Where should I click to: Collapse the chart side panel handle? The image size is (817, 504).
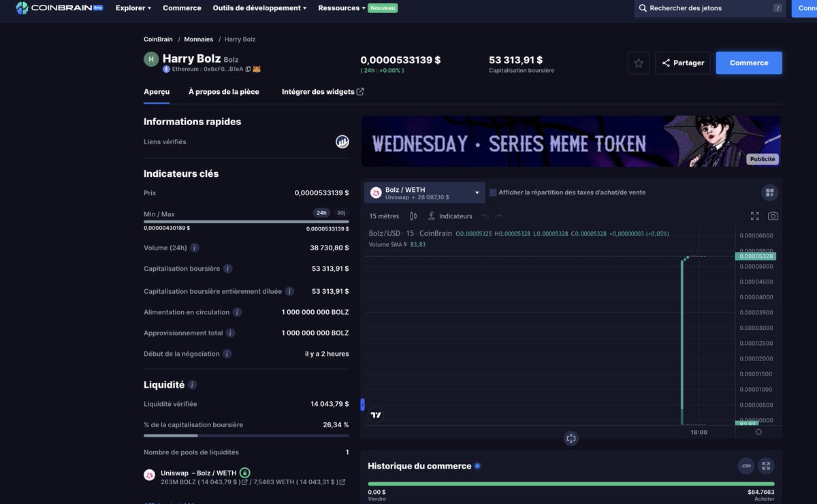tap(362, 405)
